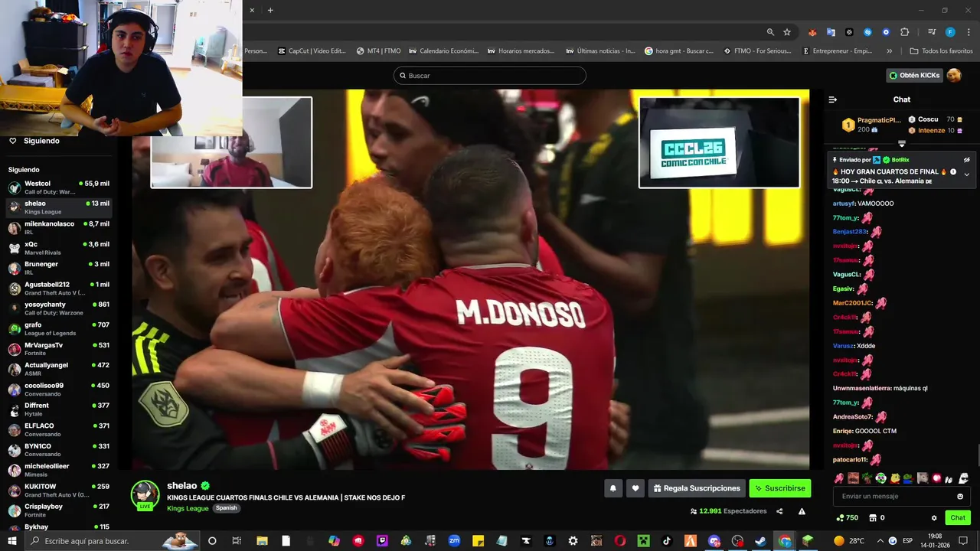This screenshot has width=980, height=551.
Task: Click the notification bell under the stream
Action: click(612, 488)
